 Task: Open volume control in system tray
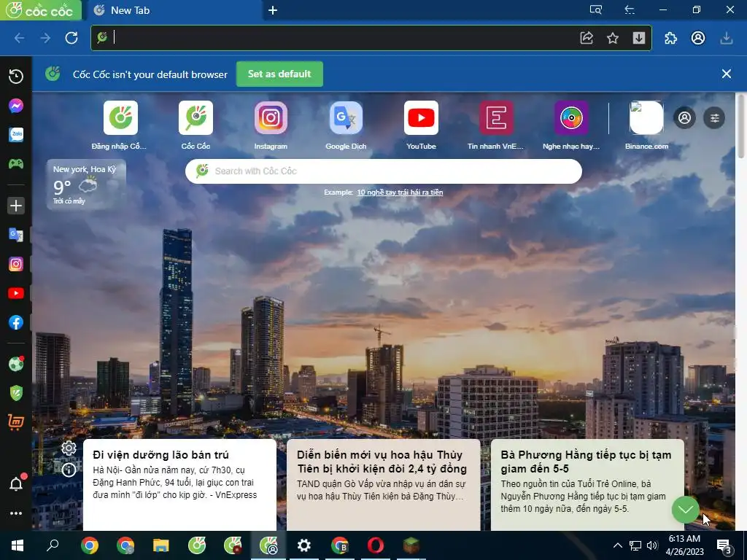pyautogui.click(x=652, y=545)
